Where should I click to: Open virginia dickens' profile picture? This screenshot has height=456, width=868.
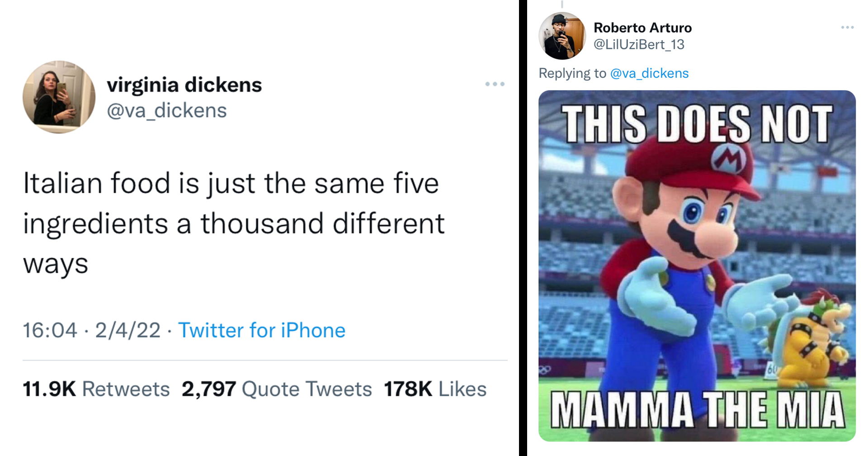click(59, 97)
